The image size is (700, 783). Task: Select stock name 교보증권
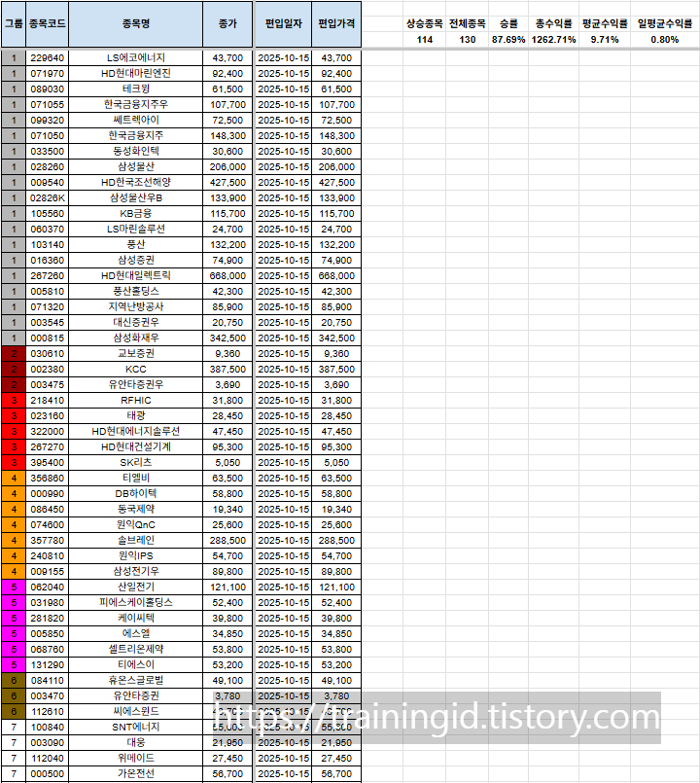coord(136,353)
